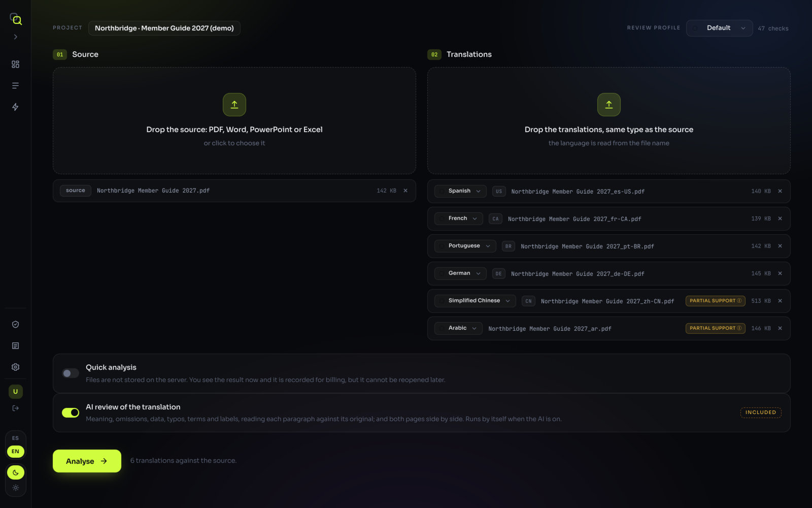Open the Spanish language dropdown
The width and height of the screenshot is (812, 508).
[461, 191]
